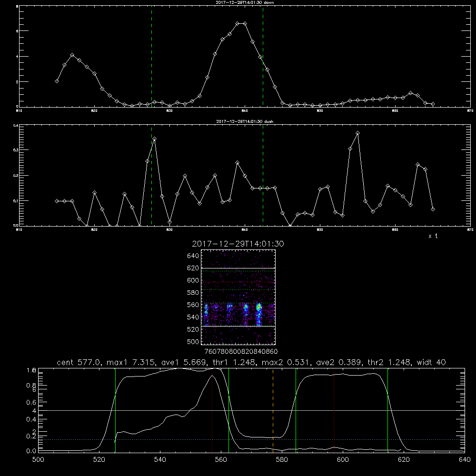Click the '760780800820840860' x-axis labels under the spectrogram

(x=241, y=352)
